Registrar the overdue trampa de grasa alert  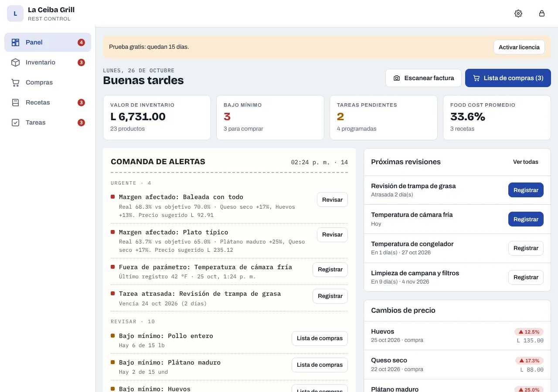330,296
